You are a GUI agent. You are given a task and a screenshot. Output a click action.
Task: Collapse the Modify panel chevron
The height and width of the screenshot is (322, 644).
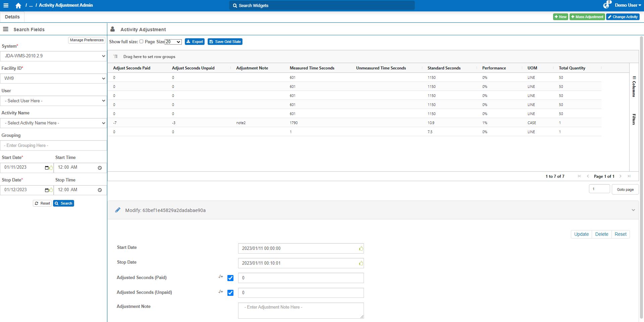[x=633, y=210]
